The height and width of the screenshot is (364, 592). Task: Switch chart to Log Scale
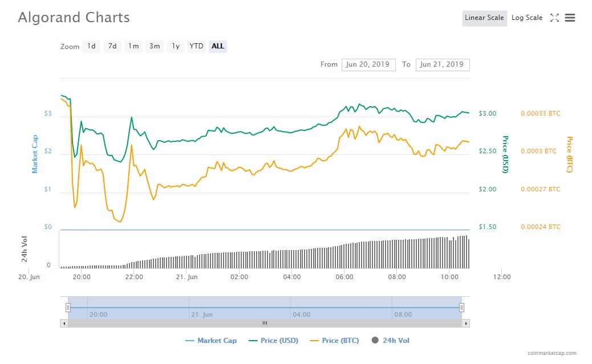tap(527, 18)
